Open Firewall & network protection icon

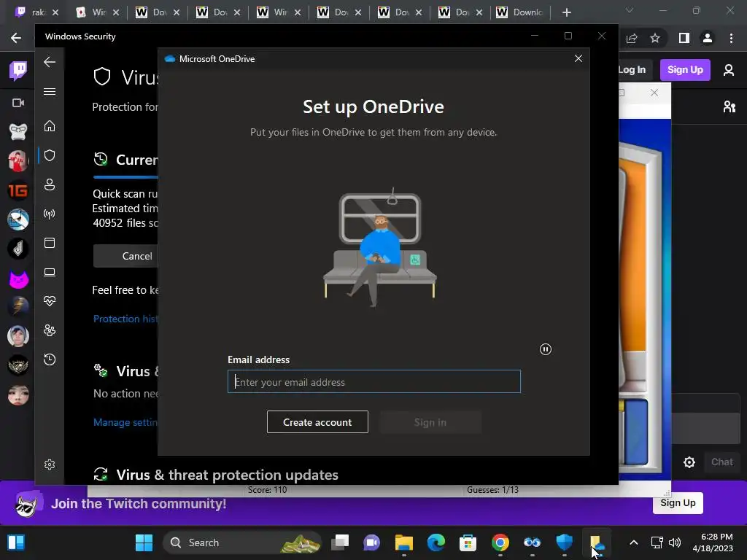50,214
